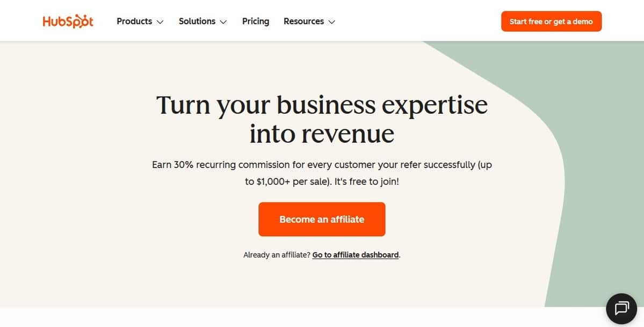Screen dimensions: 644x327
Task: Click the Become an affiliate button
Action: pos(322,219)
